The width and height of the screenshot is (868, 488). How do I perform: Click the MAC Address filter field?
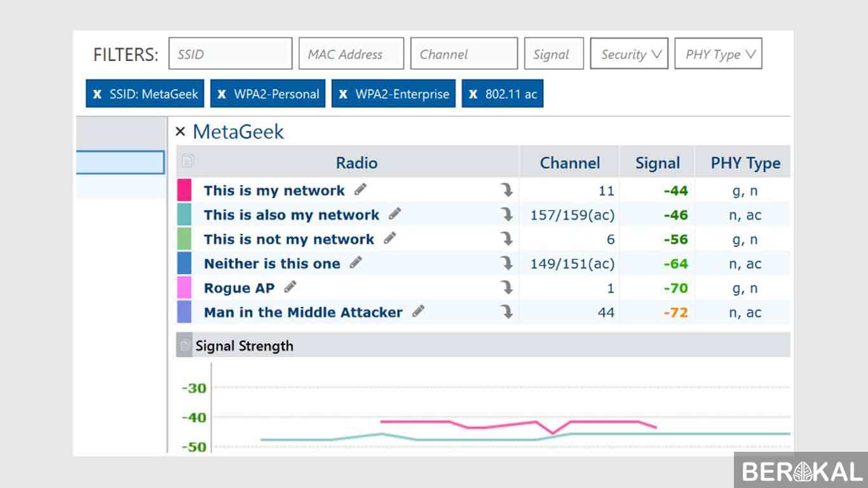coord(351,53)
